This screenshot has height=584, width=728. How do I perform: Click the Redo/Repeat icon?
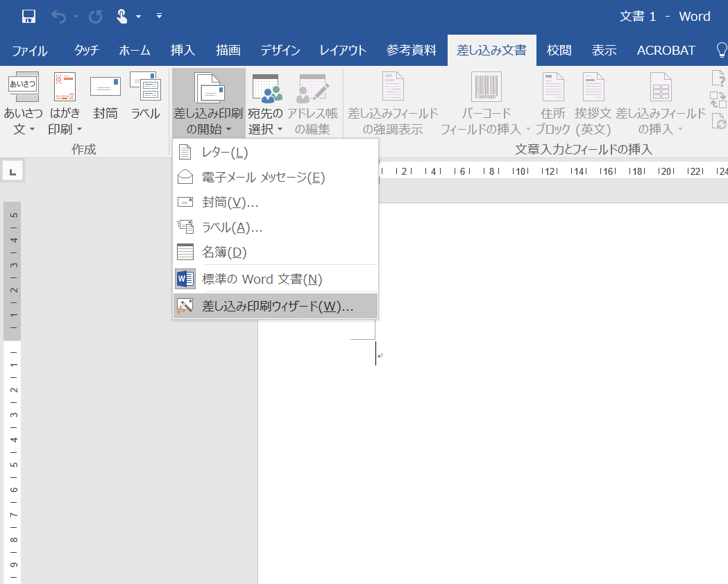coord(96,17)
